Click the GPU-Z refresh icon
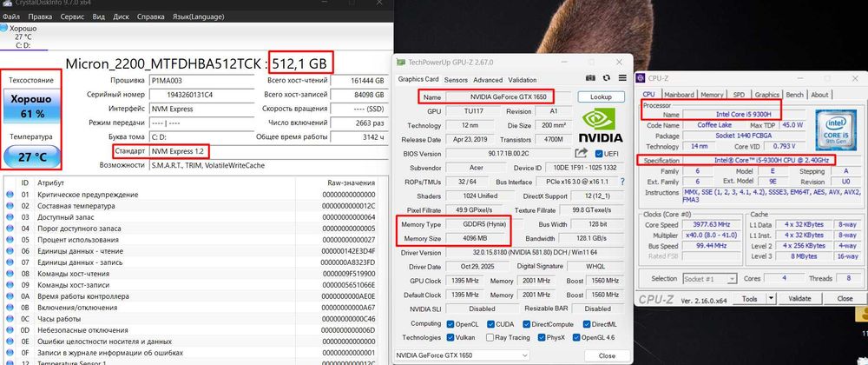Image resolution: width=868 pixels, height=365 pixels. (606, 79)
